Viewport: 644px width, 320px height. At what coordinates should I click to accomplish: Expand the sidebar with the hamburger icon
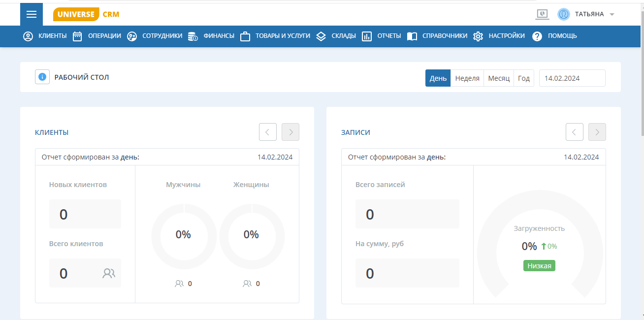(x=32, y=14)
